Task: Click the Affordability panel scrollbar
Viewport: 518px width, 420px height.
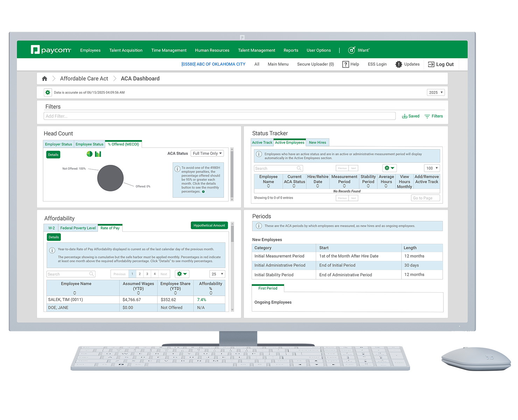Action: [232, 266]
